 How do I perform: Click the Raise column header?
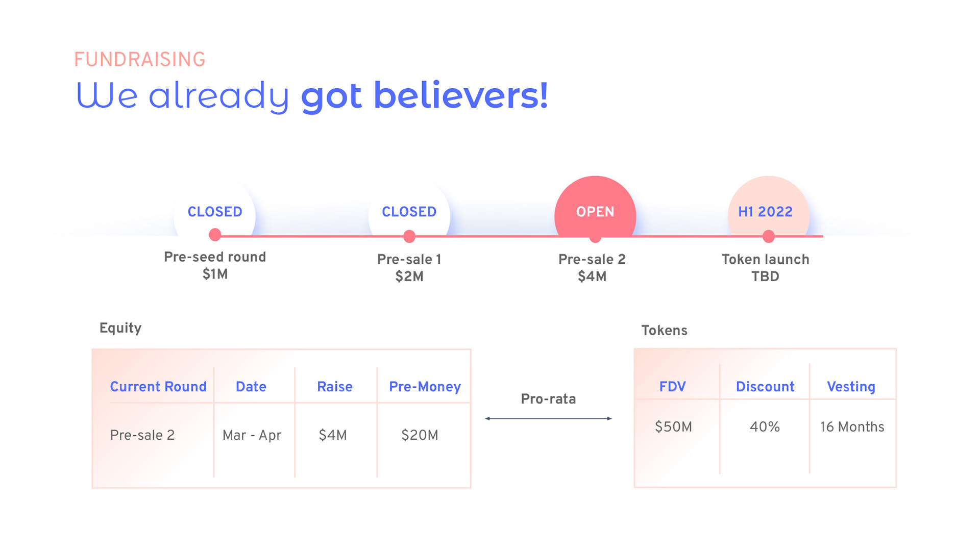click(x=335, y=387)
